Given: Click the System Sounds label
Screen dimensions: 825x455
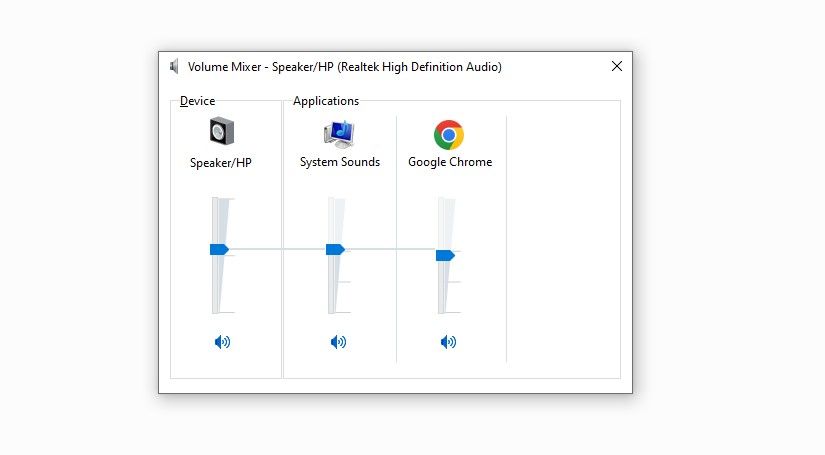Looking at the screenshot, I should pyautogui.click(x=340, y=162).
